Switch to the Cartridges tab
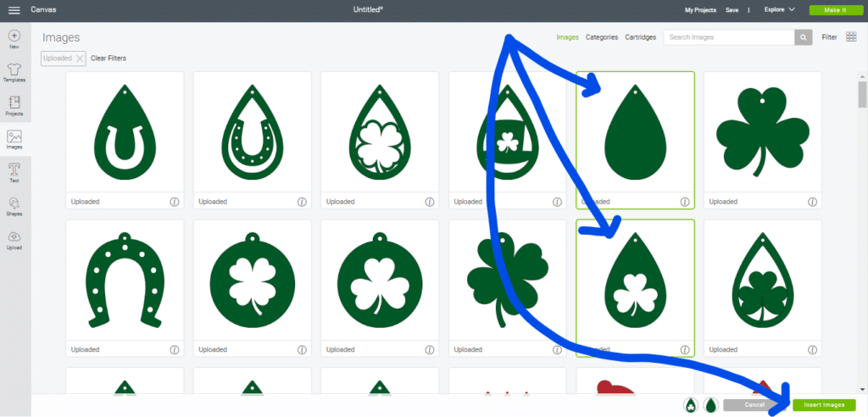The width and height of the screenshot is (868, 417). tap(641, 37)
